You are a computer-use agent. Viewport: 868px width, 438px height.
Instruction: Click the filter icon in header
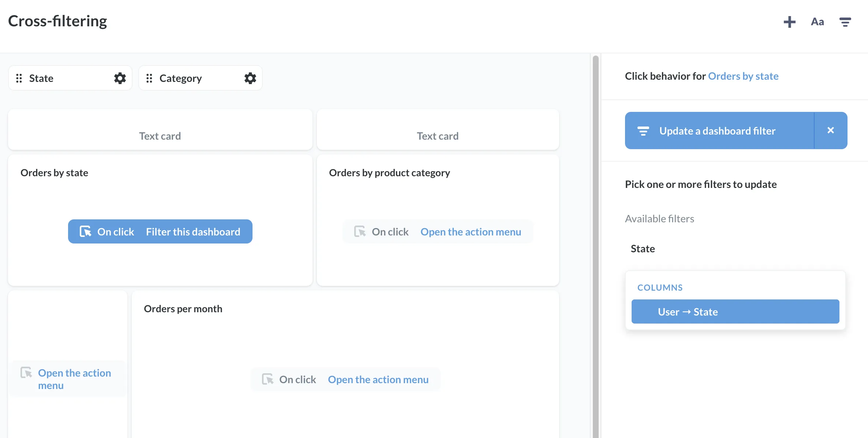(845, 22)
